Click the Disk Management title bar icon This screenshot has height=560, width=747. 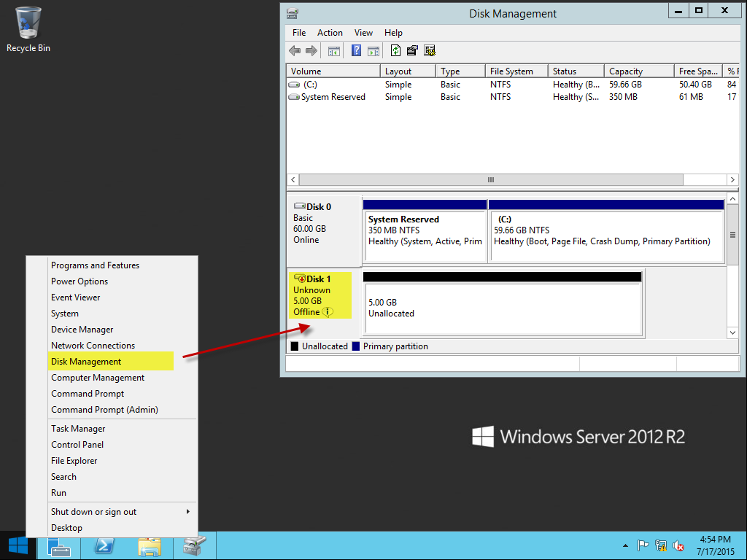[292, 14]
